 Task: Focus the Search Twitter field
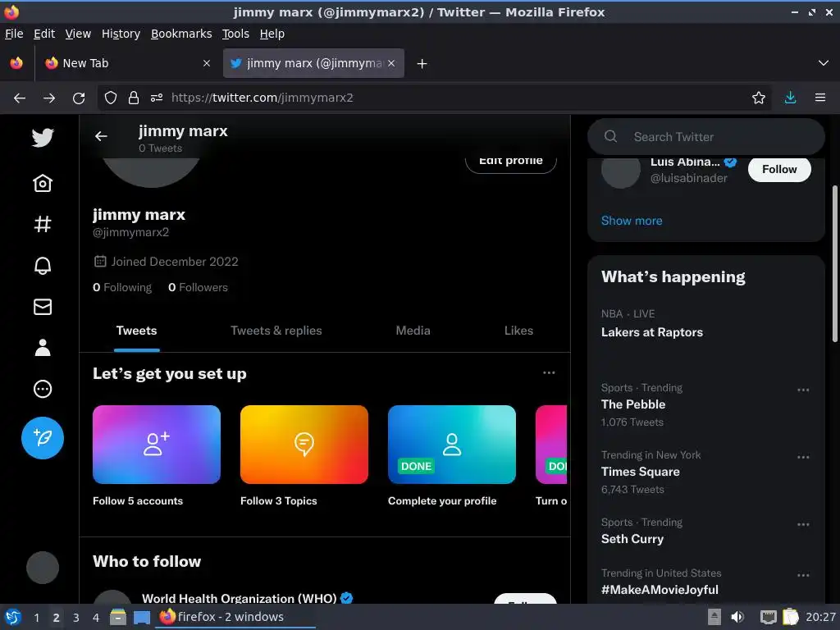706,137
